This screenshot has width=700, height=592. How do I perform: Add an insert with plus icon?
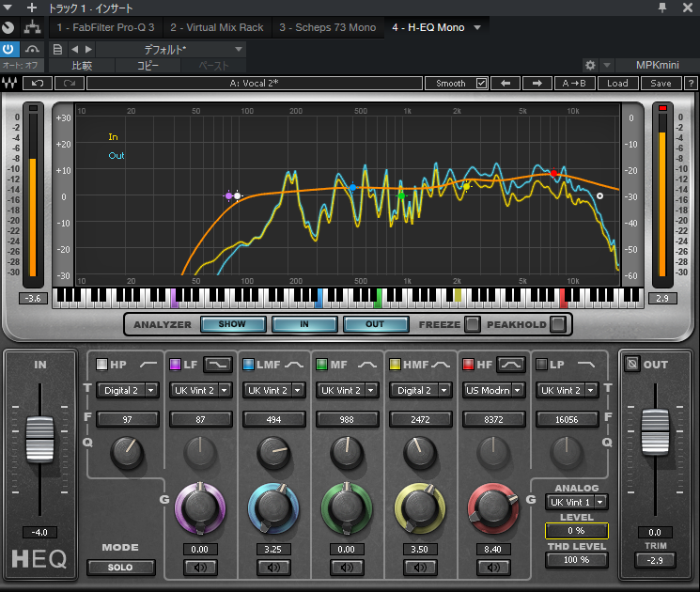(x=31, y=8)
